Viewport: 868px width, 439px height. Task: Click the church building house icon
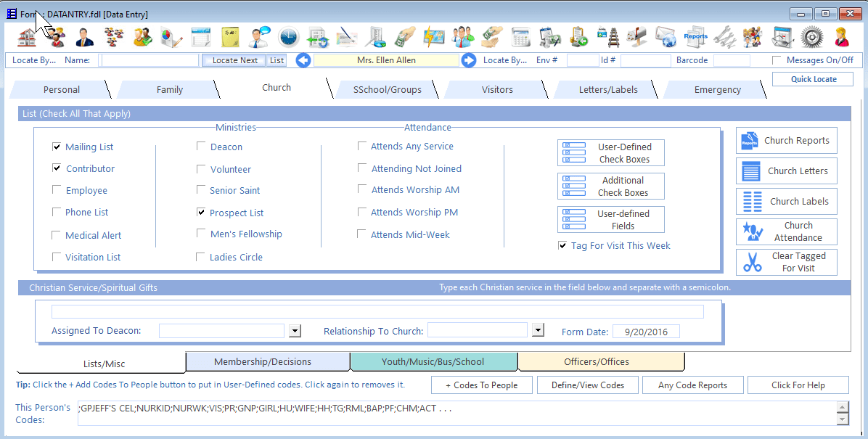[27, 38]
